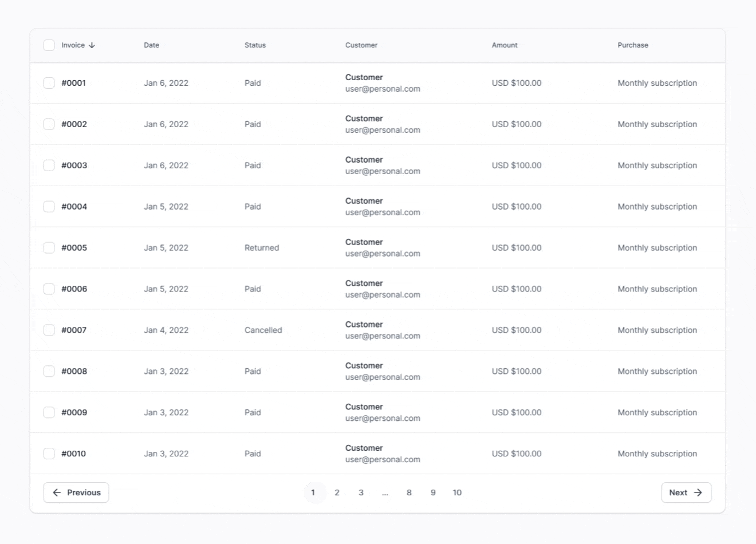Click the left arrow in Previous button
The image size is (756, 544).
pyautogui.click(x=57, y=492)
